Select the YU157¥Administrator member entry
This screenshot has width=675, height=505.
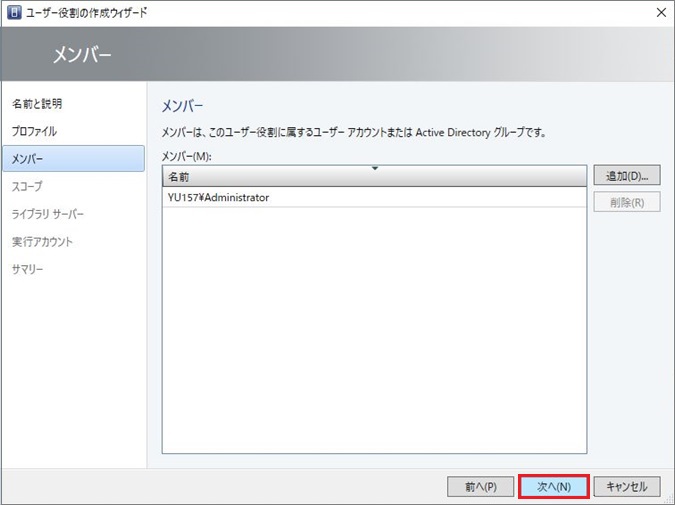point(219,198)
